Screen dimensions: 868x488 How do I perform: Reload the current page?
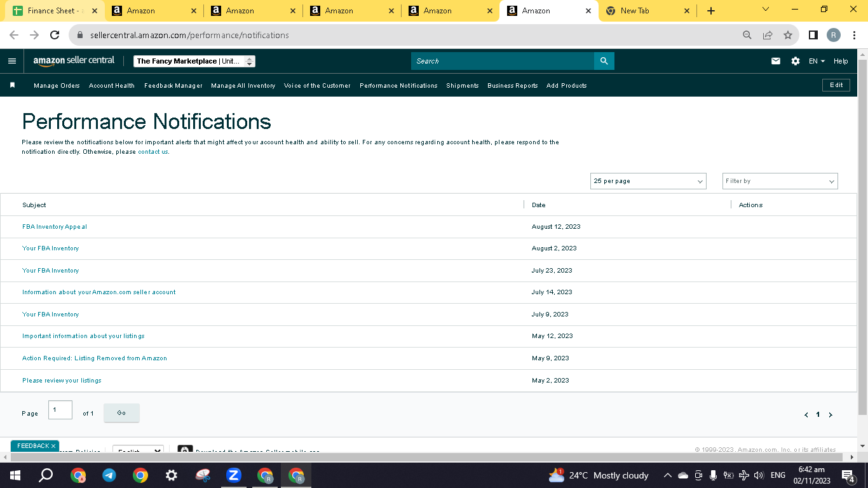pyautogui.click(x=55, y=35)
